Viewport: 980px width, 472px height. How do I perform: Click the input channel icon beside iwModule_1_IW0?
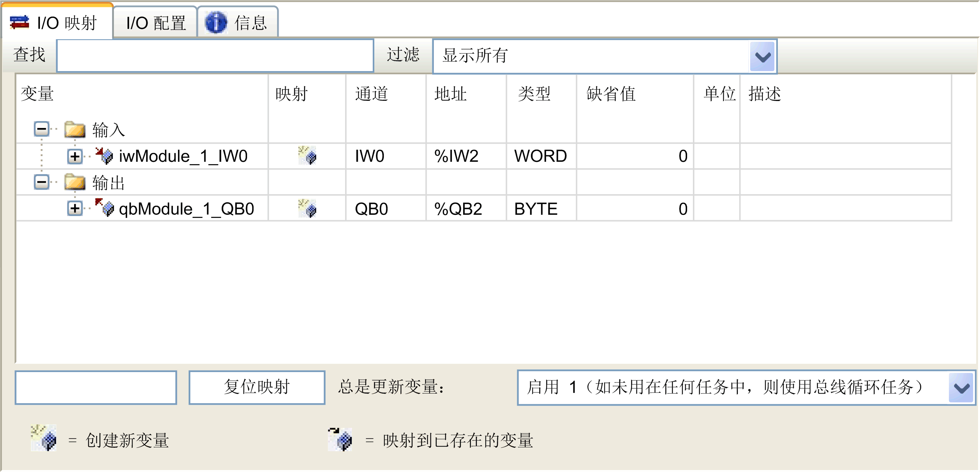pyautogui.click(x=104, y=156)
